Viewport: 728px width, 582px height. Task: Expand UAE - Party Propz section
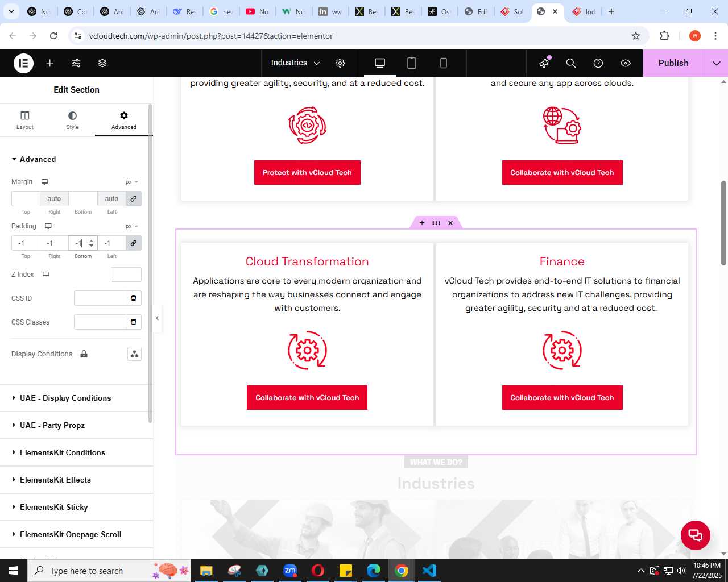click(76, 425)
